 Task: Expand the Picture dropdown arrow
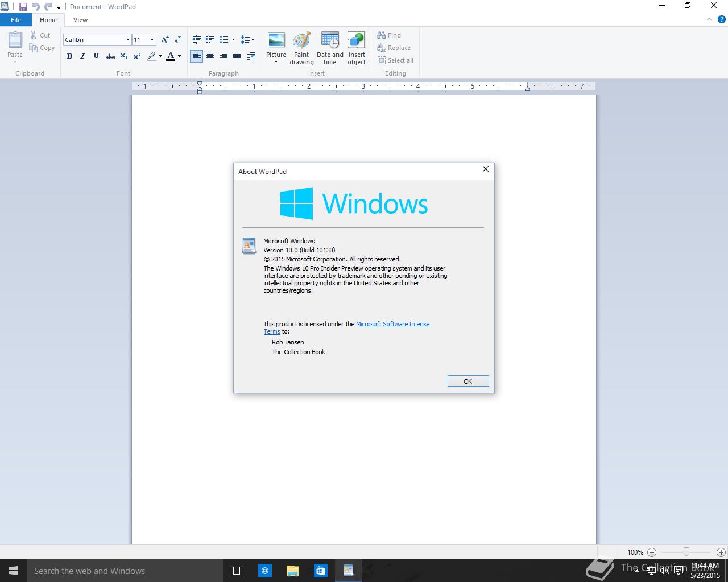pos(276,62)
